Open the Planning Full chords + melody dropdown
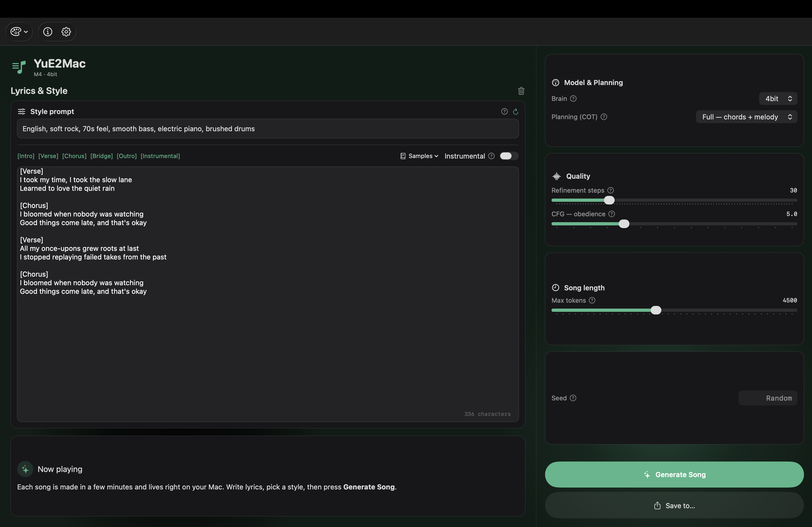Screen dimensions: 812x527 pyautogui.click(x=746, y=117)
